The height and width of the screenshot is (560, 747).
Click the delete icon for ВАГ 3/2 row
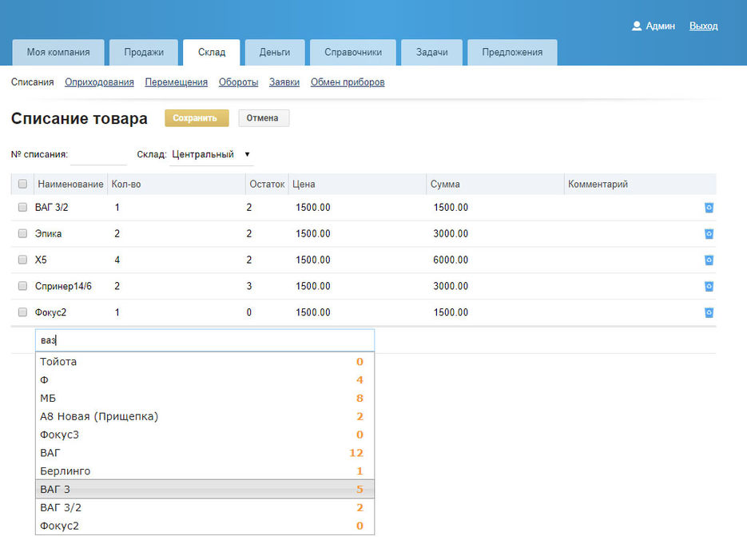coord(709,208)
